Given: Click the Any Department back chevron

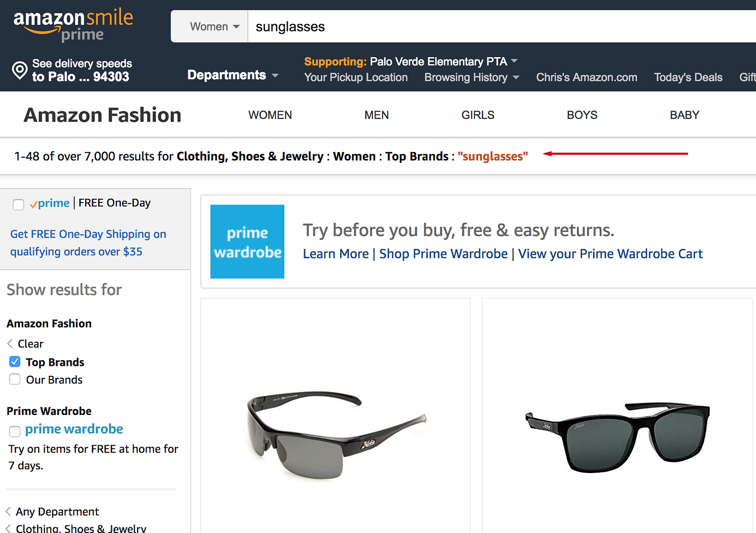Looking at the screenshot, I should click(8, 511).
